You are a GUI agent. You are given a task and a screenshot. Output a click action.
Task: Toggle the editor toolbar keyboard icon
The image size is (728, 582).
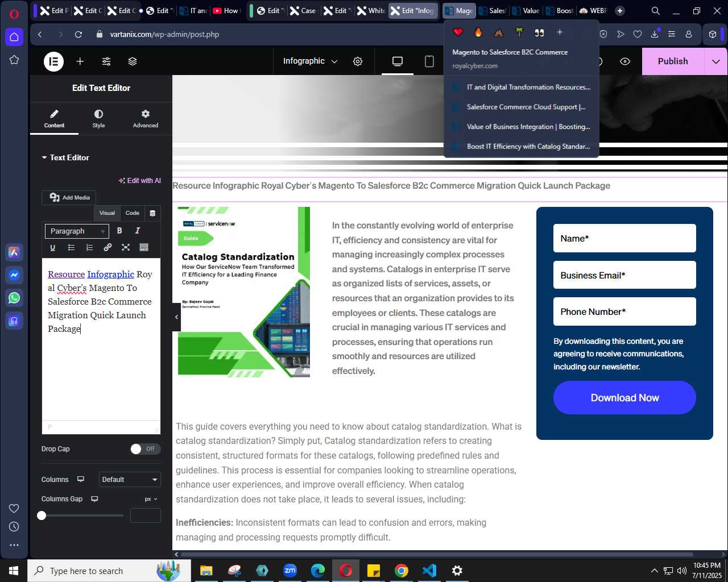(x=144, y=247)
